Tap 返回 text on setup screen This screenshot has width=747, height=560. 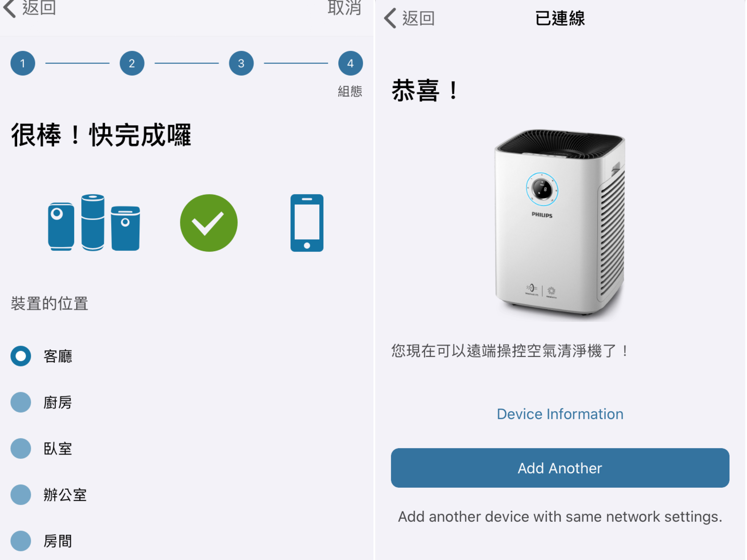39,7
